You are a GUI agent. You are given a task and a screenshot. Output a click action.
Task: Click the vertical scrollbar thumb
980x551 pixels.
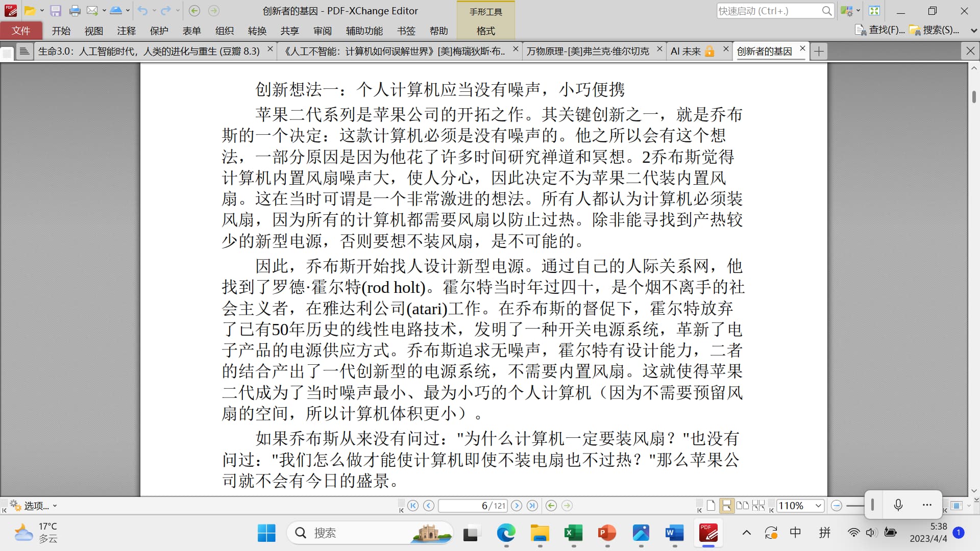974,97
